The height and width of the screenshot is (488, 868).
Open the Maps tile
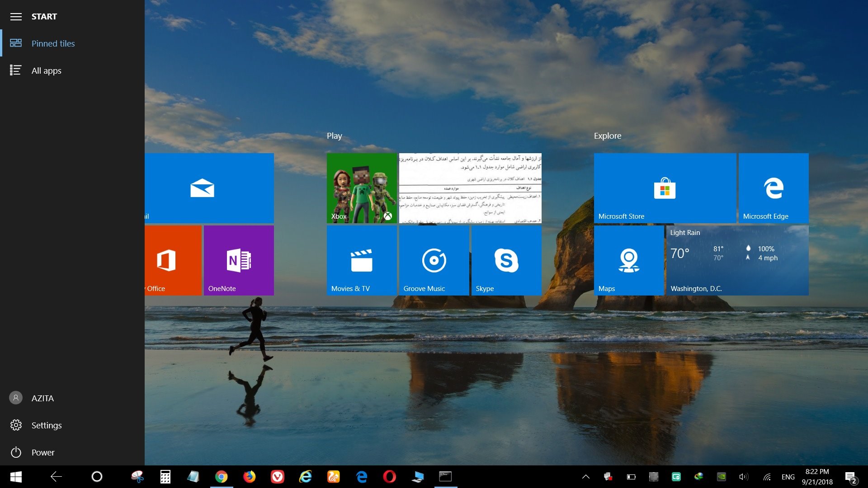click(x=629, y=260)
